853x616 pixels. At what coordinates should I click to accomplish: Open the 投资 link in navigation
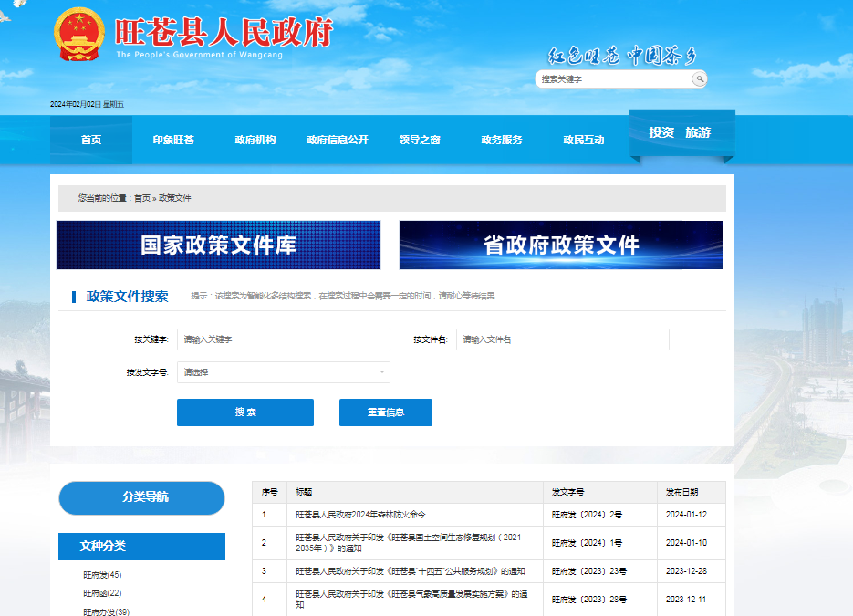click(661, 133)
